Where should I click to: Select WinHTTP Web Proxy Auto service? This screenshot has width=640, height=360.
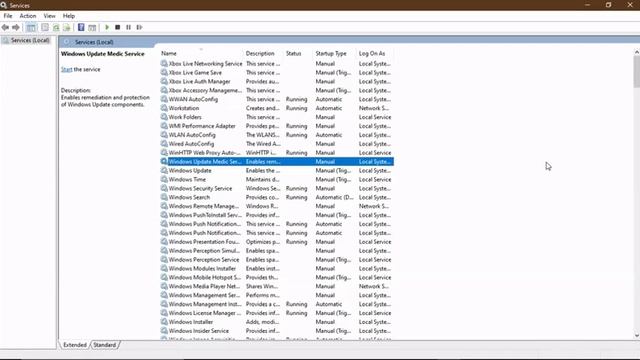point(277,153)
